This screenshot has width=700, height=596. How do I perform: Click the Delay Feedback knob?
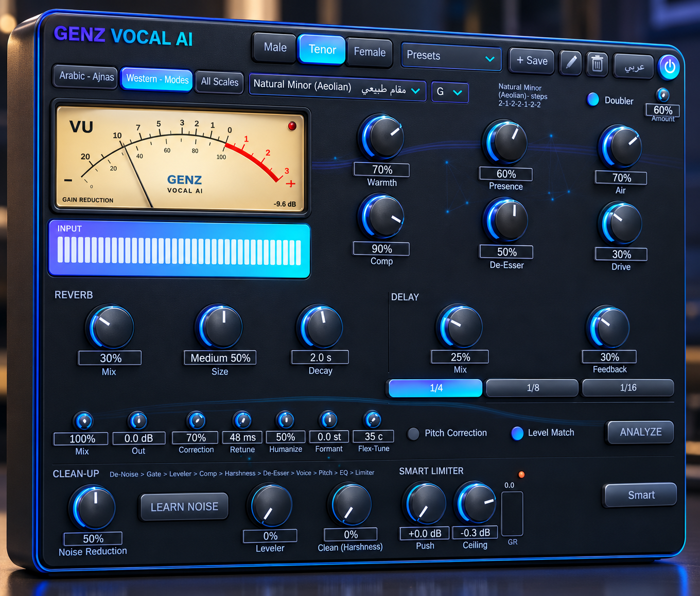[x=608, y=328]
